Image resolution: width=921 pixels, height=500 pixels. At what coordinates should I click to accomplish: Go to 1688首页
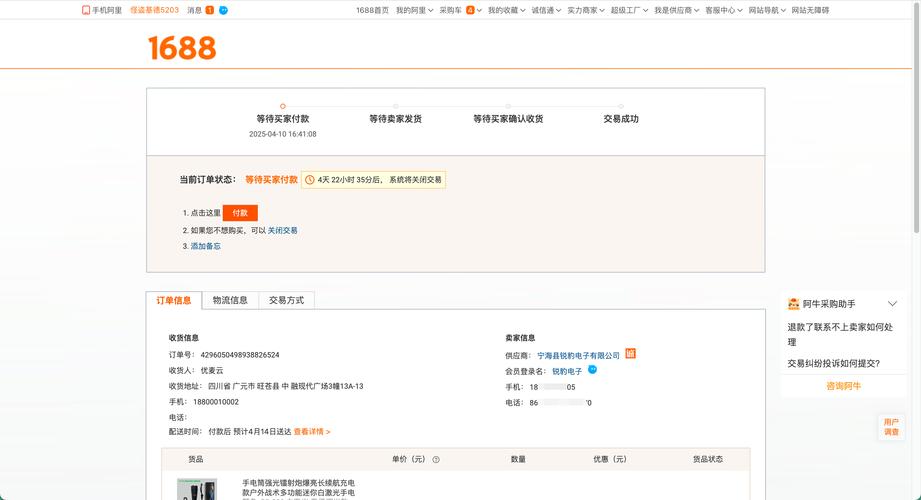click(x=372, y=10)
